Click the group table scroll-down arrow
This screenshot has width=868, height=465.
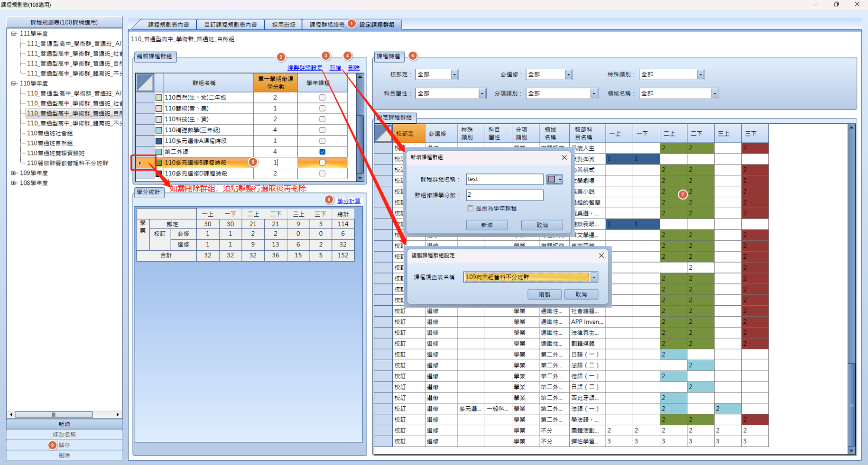coord(360,178)
